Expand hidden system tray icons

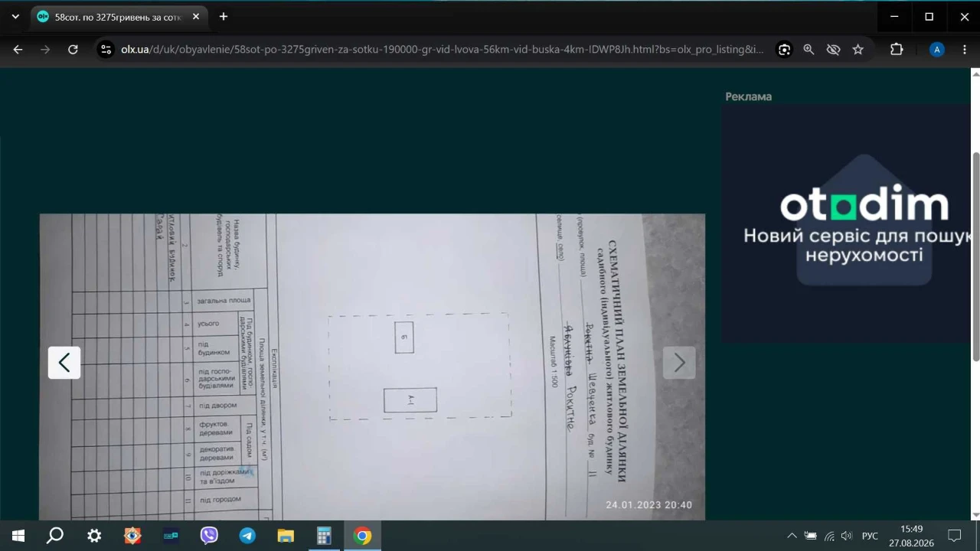(792, 536)
